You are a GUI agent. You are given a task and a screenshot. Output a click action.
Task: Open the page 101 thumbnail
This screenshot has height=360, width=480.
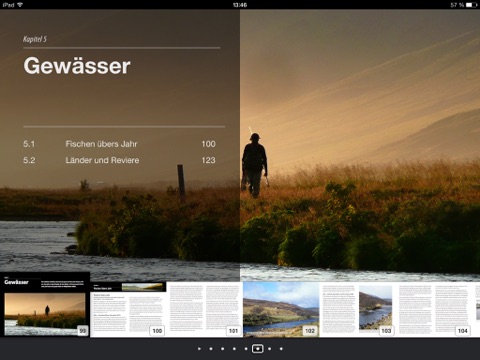[x=205, y=310]
